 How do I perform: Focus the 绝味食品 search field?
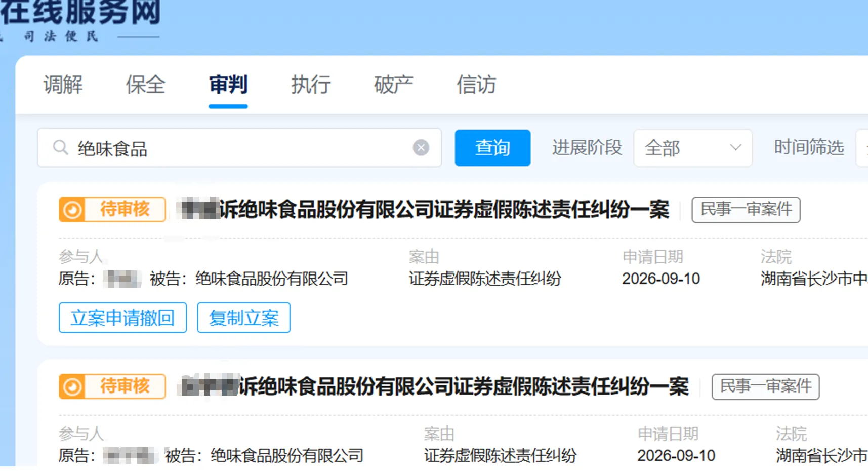click(x=239, y=148)
